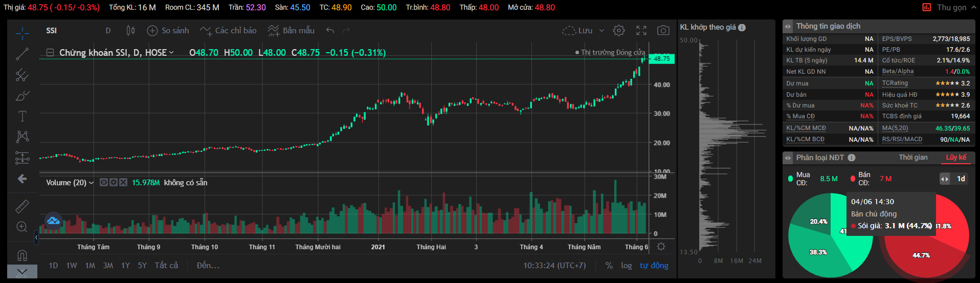The height and width of the screenshot is (283, 980).
Task: Collapse the Chứng khoán SSI legend
Action: 50,53
